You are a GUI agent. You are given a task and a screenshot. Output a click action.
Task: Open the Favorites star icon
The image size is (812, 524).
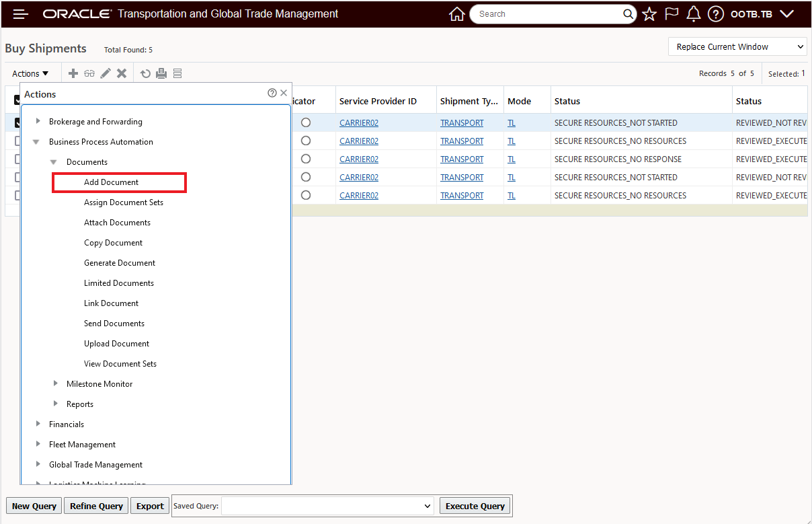coord(649,14)
